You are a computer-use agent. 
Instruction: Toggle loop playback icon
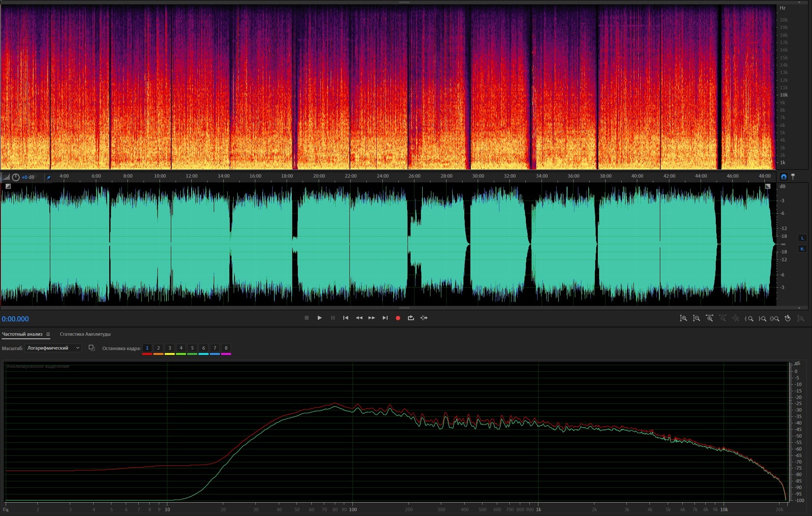(411, 318)
